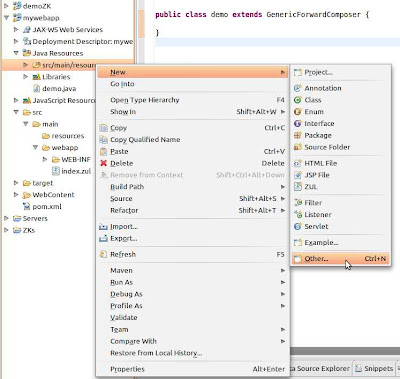Click the Listener icon in New submenu

tap(298, 215)
